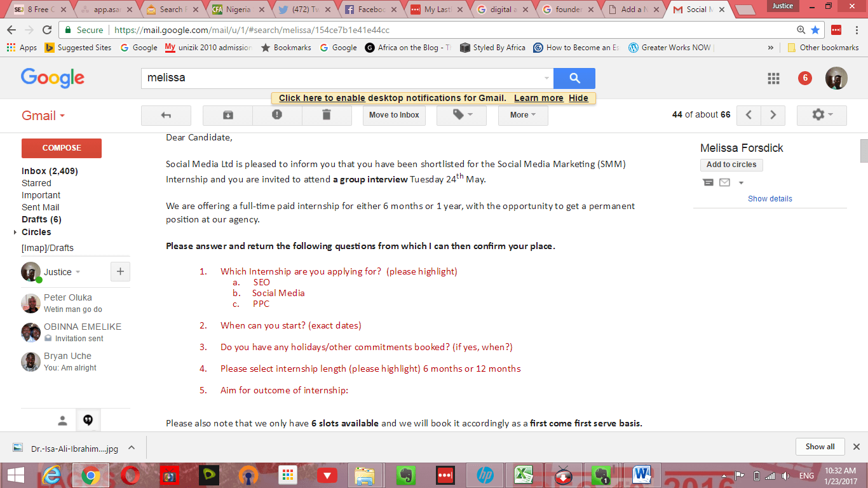Open Microsoft Word from the taskbar
Viewport: 868px width, 488px height.
click(642, 475)
